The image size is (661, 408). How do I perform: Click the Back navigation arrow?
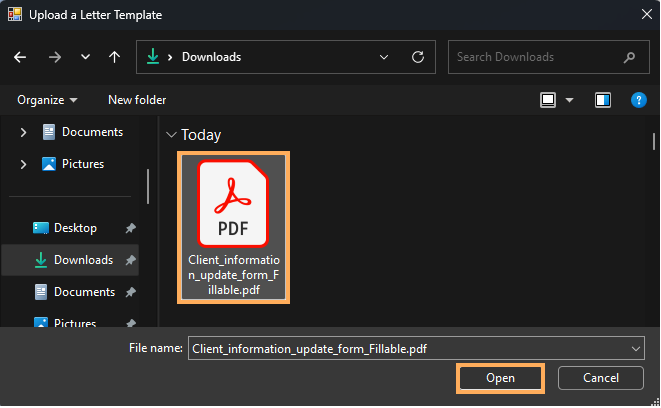[20, 57]
